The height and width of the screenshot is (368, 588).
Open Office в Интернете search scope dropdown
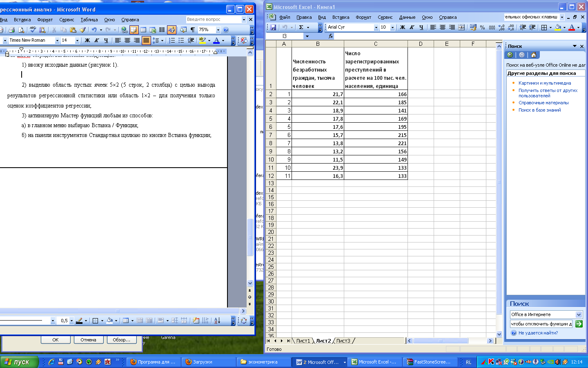[579, 314]
